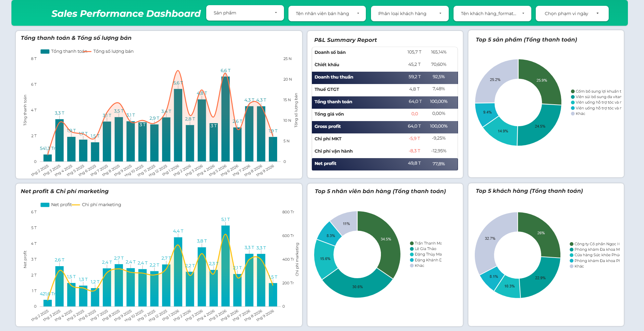Click the 421,6 Tr bar in Net profit chart

coord(48,303)
